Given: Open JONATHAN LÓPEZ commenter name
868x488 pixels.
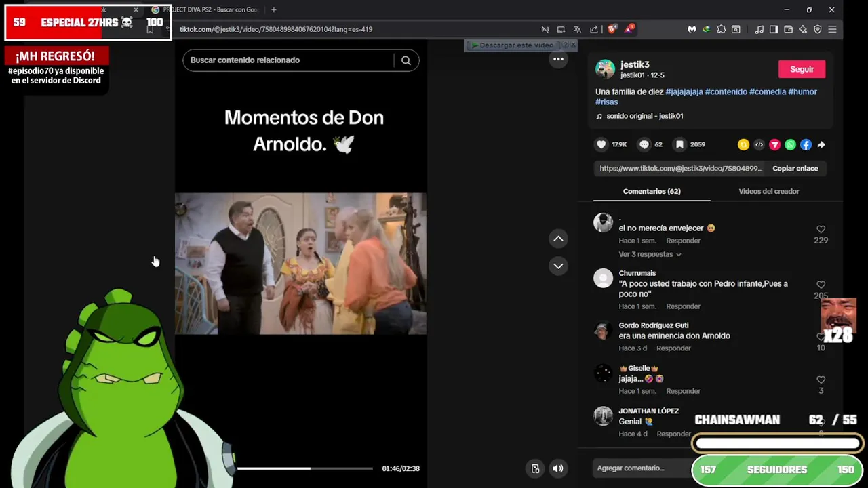Looking at the screenshot, I should [x=648, y=411].
